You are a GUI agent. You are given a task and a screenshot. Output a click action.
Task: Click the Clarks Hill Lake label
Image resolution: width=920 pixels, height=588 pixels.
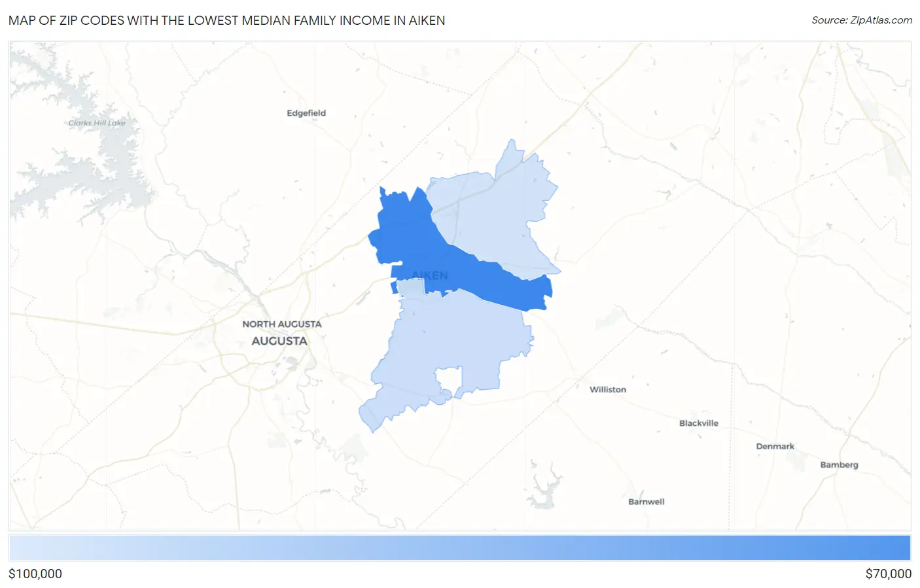[x=97, y=123]
